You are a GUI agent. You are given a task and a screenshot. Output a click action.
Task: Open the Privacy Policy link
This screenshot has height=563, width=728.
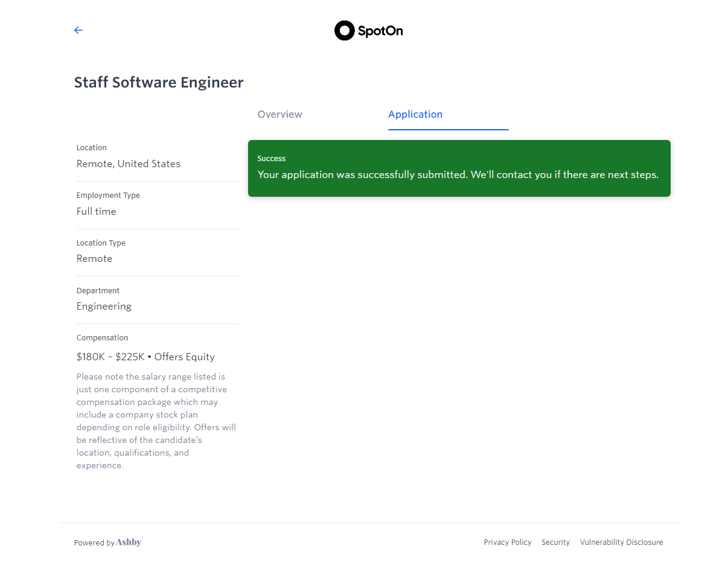[x=508, y=542]
